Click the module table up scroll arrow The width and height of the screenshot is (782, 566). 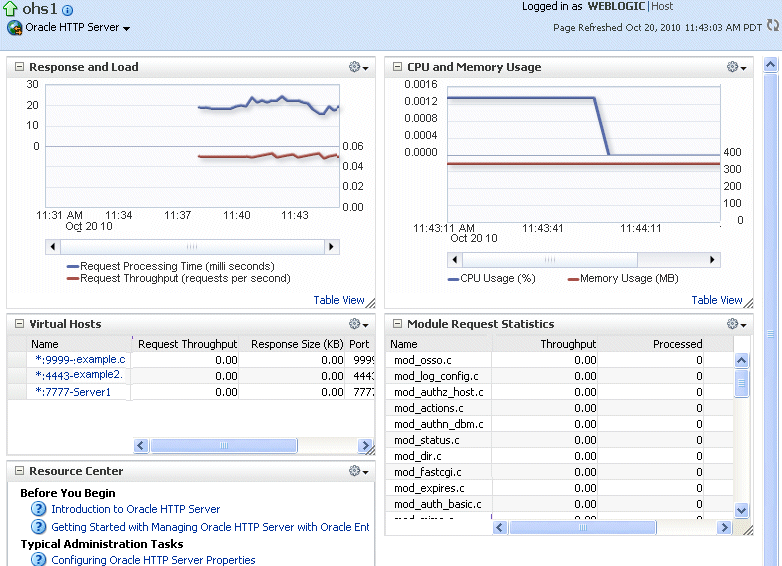click(x=742, y=360)
